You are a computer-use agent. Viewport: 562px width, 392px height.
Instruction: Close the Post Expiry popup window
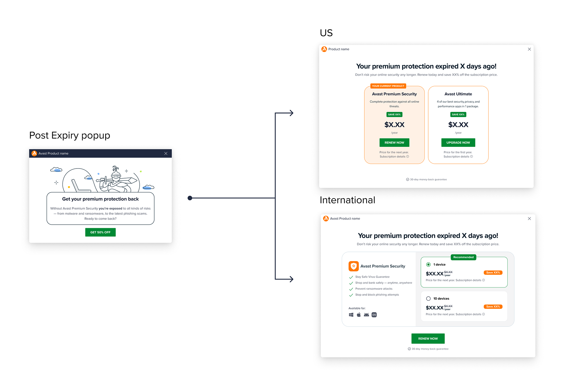tap(166, 153)
